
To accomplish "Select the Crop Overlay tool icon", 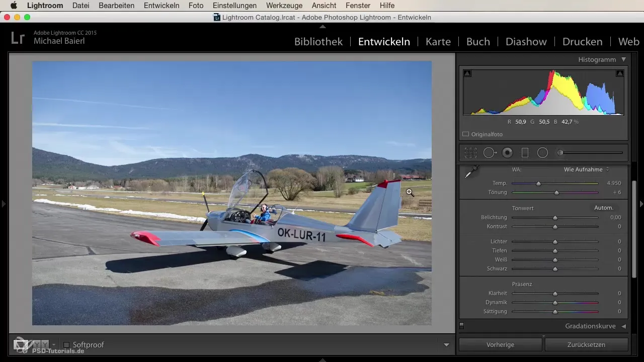I will (x=470, y=152).
